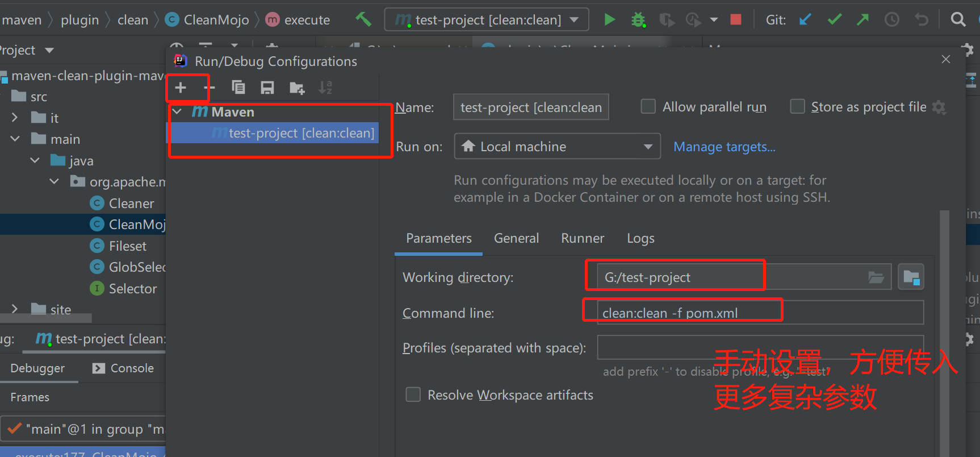
Task: Click the Working directory field
Action: point(744,277)
